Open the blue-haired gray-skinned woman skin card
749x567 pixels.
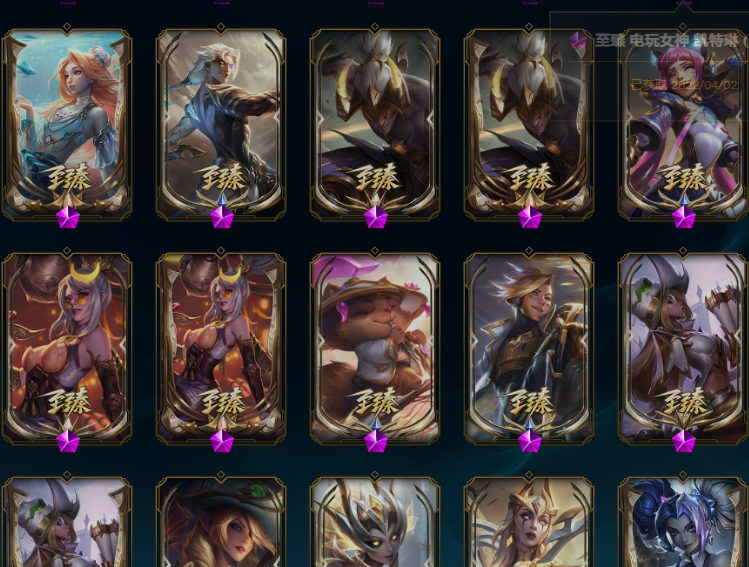pyautogui.click(x=683, y=521)
